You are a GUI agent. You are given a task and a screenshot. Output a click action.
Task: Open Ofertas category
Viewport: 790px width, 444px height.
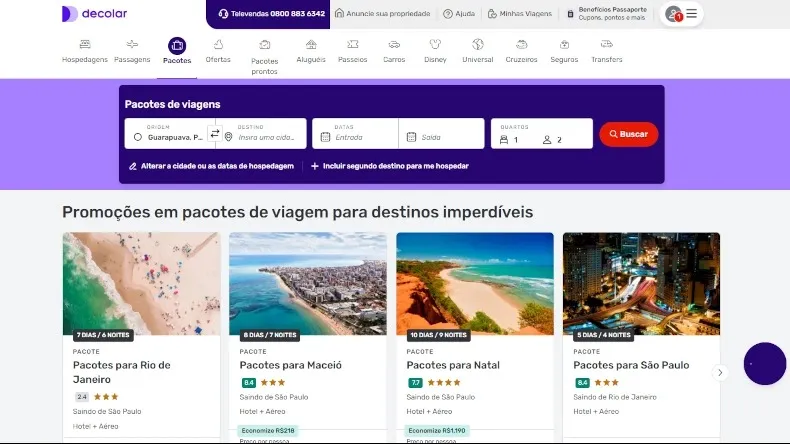218,51
